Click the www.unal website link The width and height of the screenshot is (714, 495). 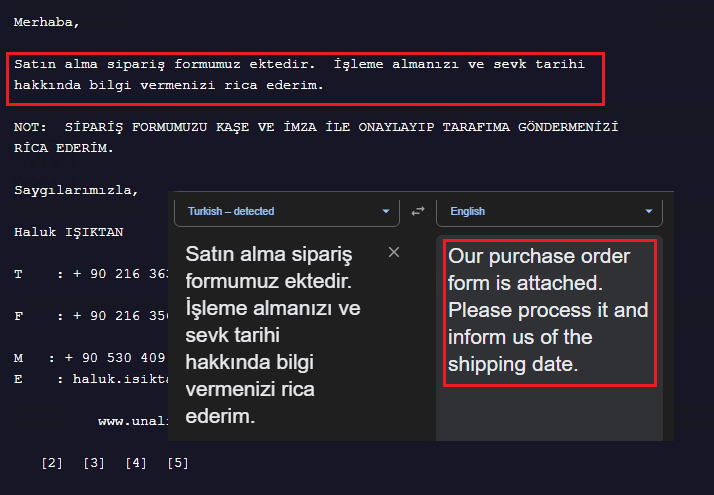pyautogui.click(x=132, y=421)
